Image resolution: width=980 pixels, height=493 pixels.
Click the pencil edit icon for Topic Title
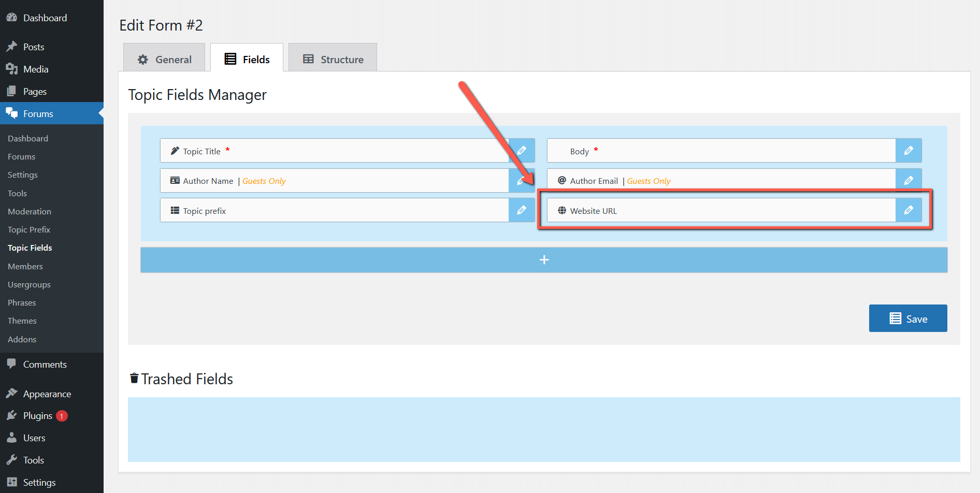[522, 151]
